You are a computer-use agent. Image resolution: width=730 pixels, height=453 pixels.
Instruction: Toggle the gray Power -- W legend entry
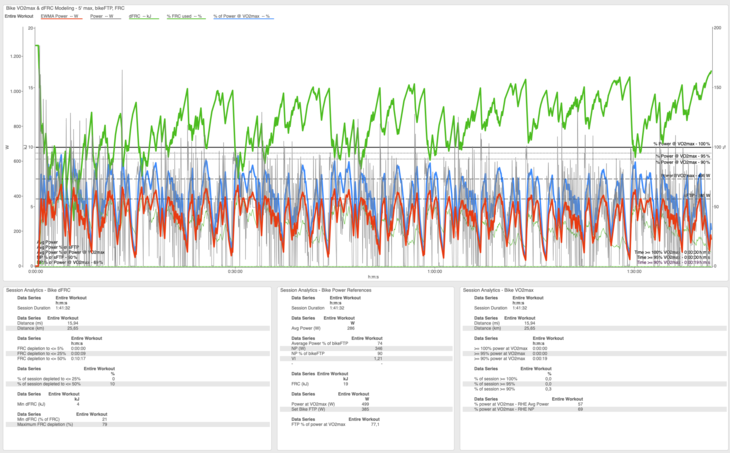[105, 16]
